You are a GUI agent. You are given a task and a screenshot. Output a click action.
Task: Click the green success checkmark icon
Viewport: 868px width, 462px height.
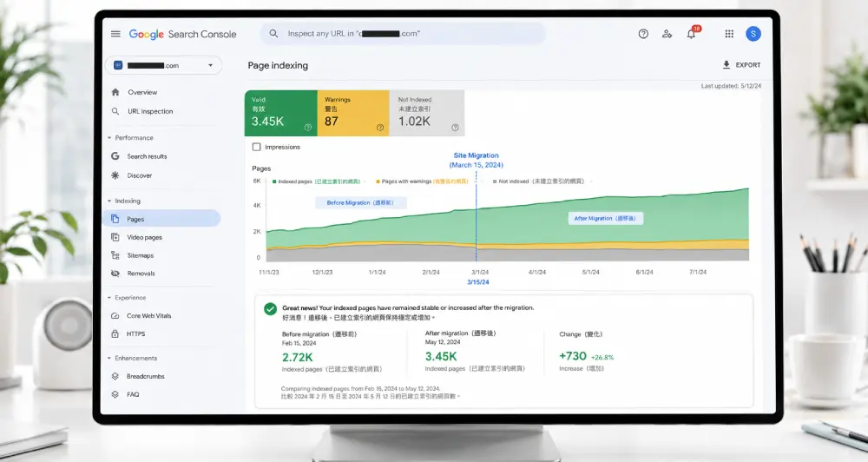[x=270, y=309]
